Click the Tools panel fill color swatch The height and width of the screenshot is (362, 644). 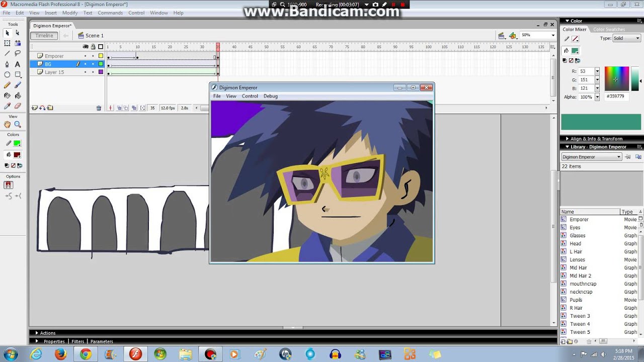(17, 155)
